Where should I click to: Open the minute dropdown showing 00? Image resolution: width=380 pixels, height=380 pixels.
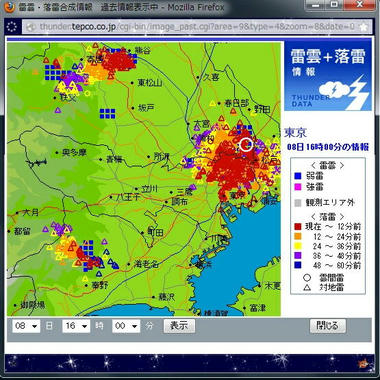(126, 326)
